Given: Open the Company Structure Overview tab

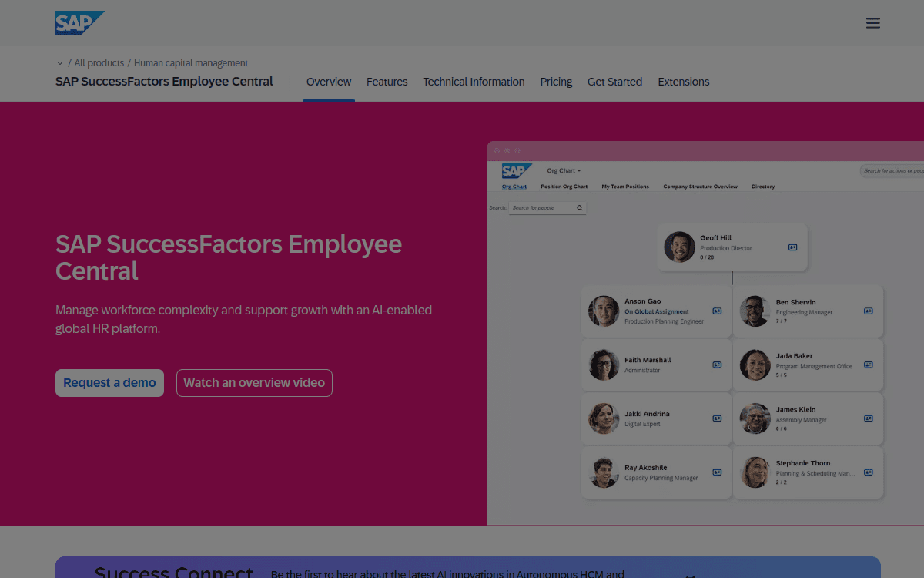Looking at the screenshot, I should (701, 187).
